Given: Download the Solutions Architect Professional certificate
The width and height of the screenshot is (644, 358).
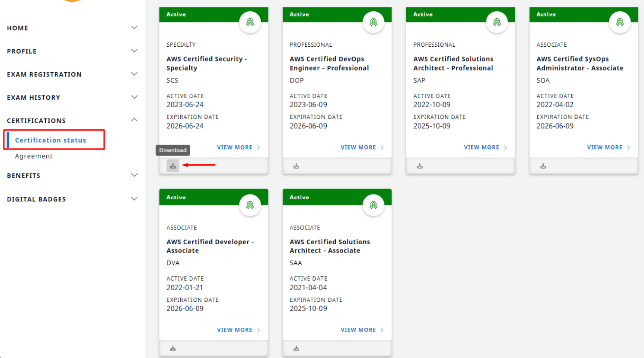Looking at the screenshot, I should (420, 166).
